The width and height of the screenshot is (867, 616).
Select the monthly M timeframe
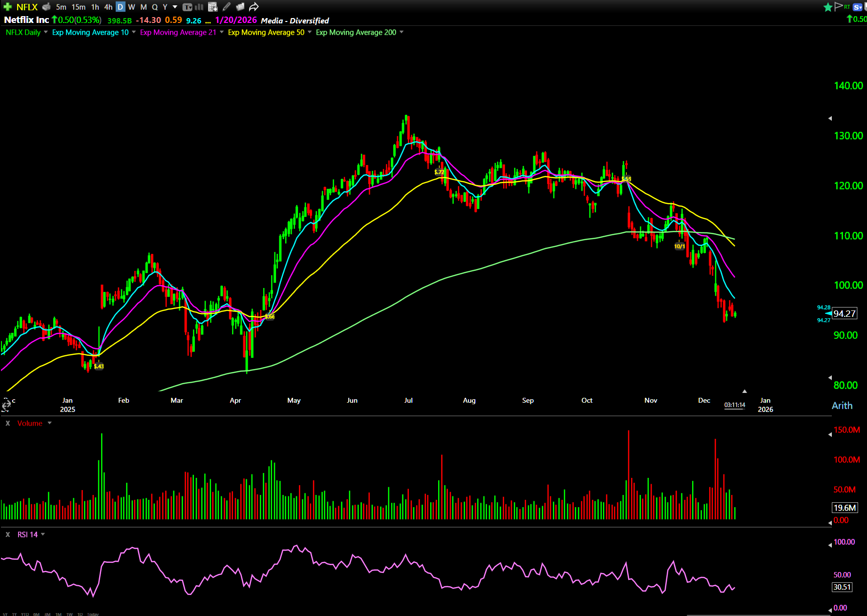click(143, 7)
